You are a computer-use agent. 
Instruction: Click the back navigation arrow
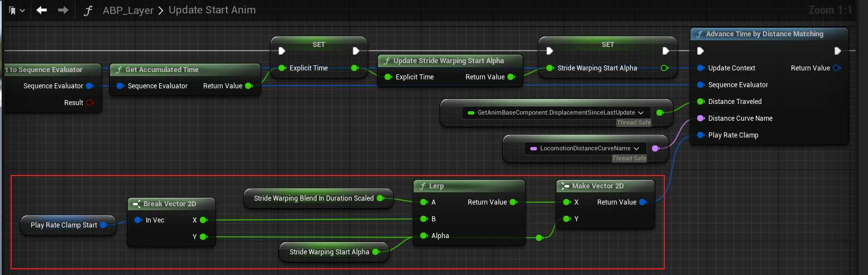(42, 10)
